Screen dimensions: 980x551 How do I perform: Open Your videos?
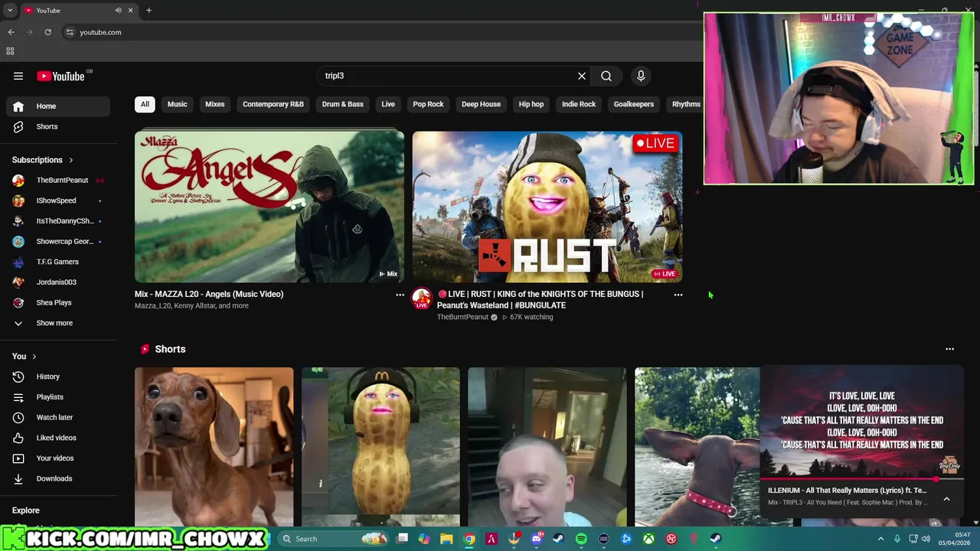58,458
